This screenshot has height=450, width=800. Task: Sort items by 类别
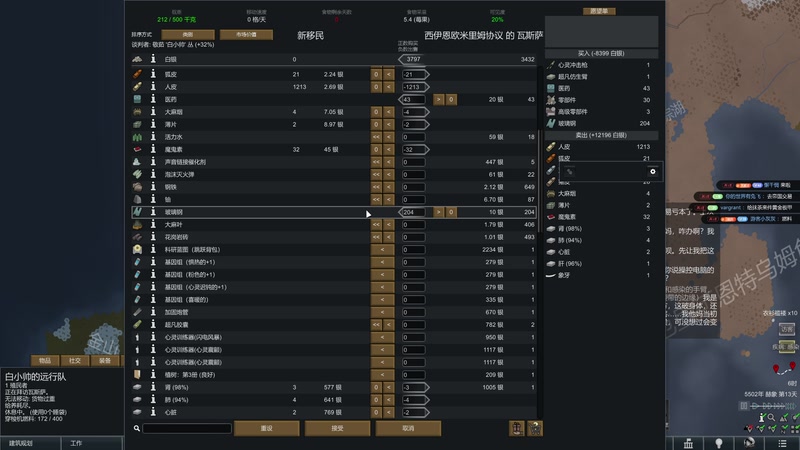(188, 35)
